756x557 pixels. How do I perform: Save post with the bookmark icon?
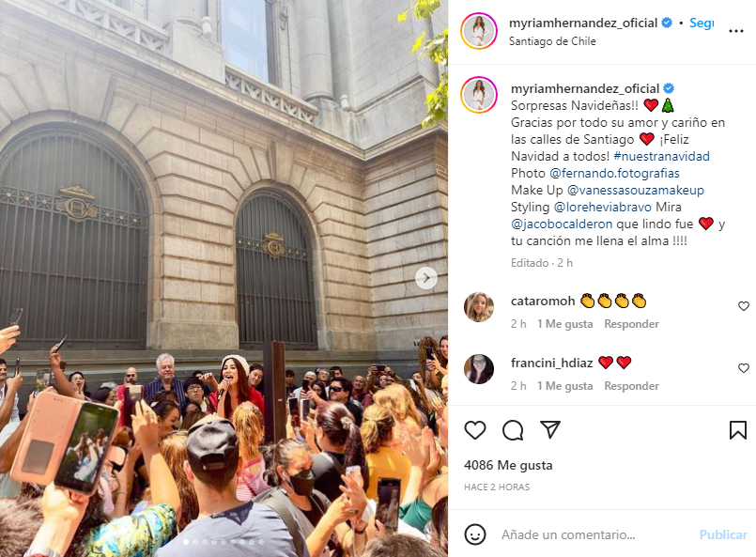click(737, 429)
